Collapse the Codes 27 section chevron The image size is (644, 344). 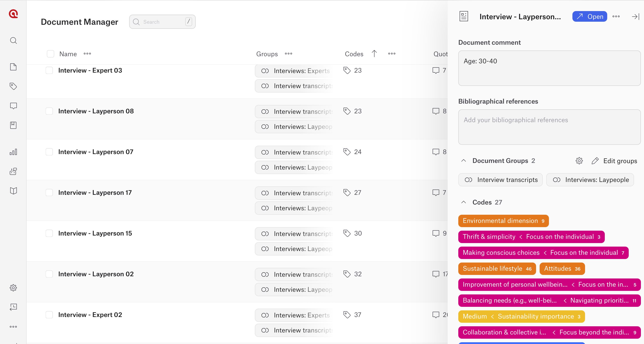(464, 202)
